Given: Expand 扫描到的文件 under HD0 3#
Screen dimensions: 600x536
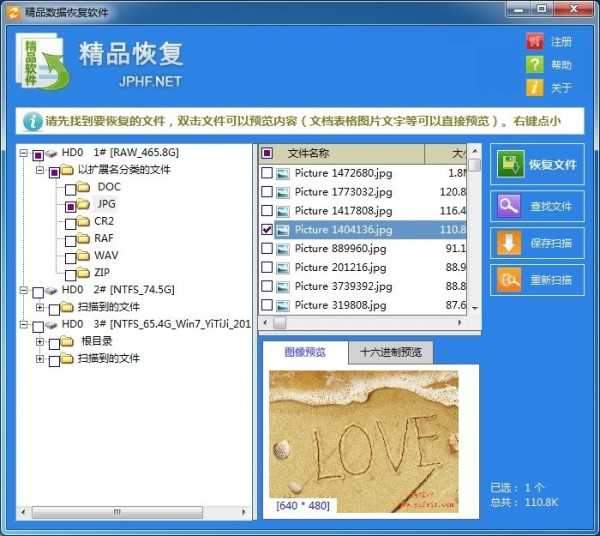Looking at the screenshot, I should point(40,359).
